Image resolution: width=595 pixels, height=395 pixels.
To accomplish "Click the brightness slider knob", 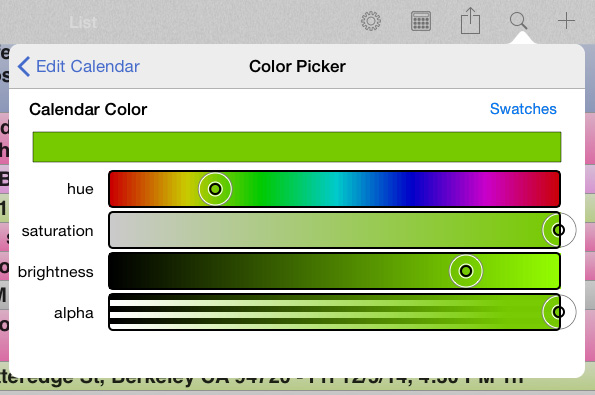I will 466,271.
